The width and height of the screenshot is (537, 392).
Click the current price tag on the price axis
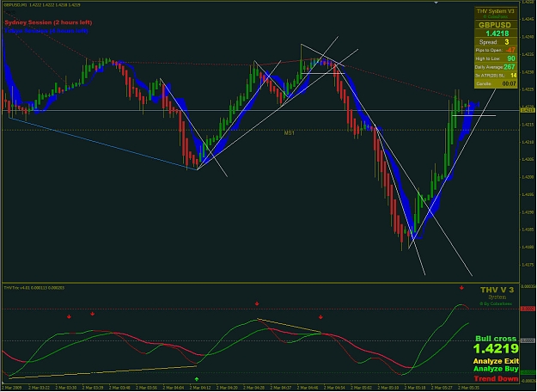click(x=528, y=110)
